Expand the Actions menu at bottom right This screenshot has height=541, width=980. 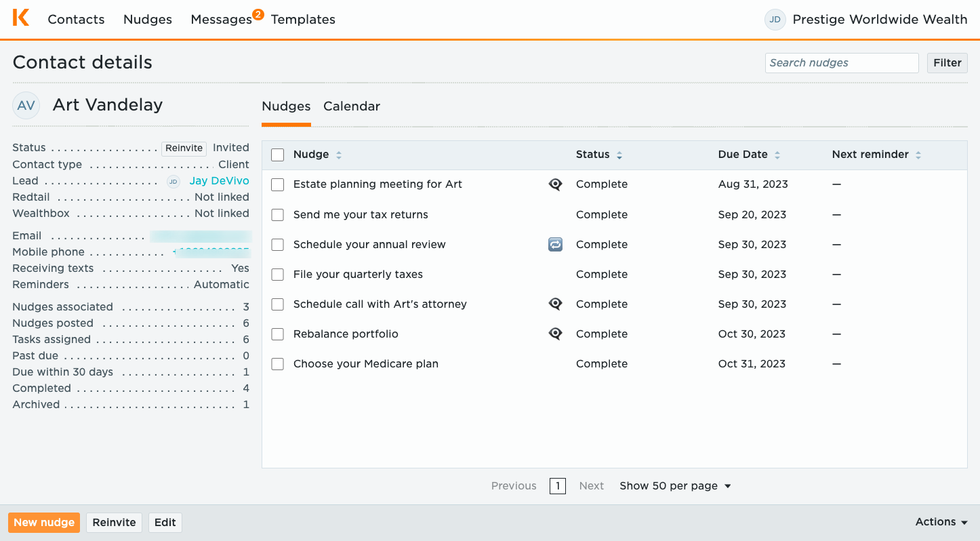click(941, 522)
